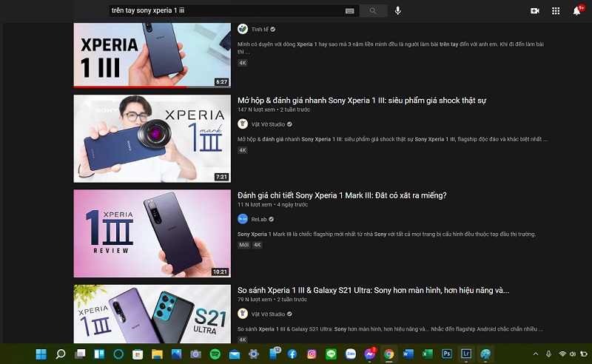Launch Spotify from the taskbar

tap(215, 354)
